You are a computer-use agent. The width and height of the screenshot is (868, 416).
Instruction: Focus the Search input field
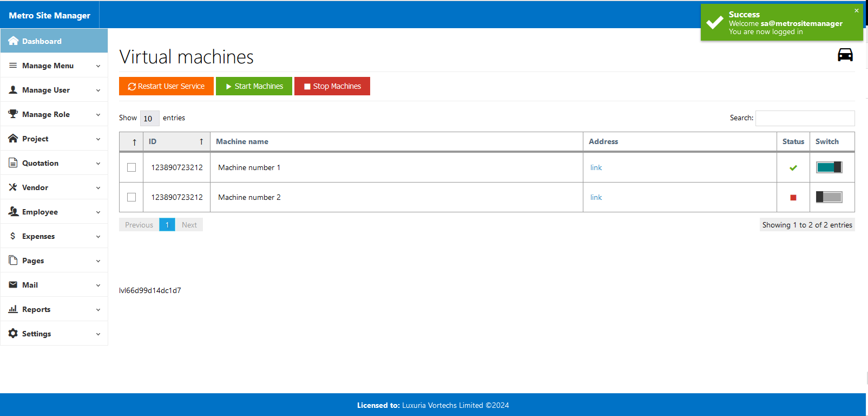click(805, 118)
